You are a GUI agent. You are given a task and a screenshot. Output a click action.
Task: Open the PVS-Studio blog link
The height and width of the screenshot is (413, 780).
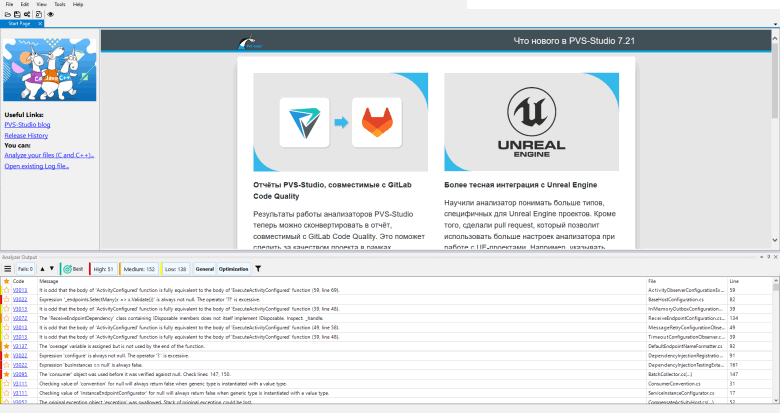[27, 125]
